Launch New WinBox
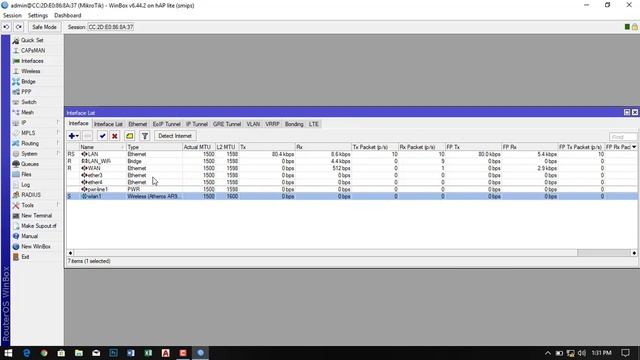Screen dimensions: 640x360 pos(36,247)
